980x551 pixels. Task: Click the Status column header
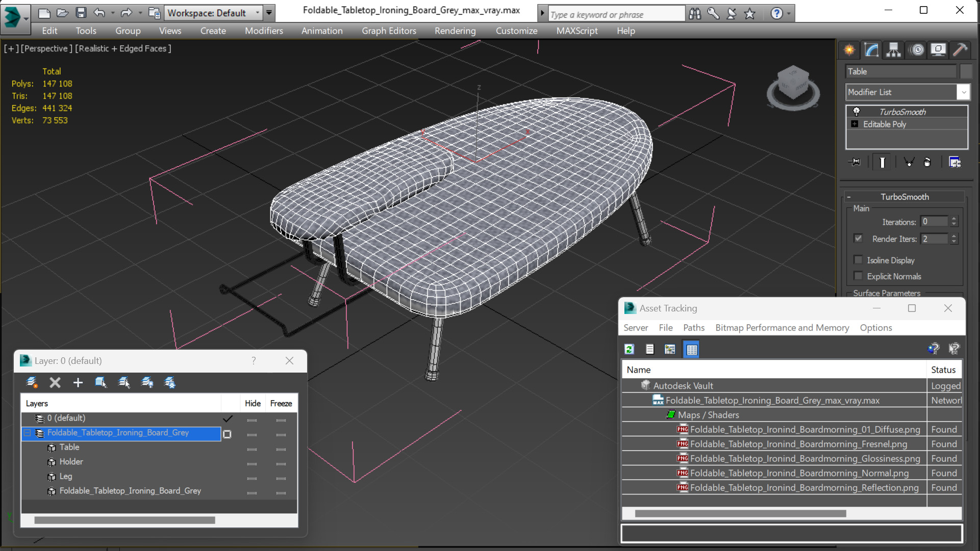pos(944,370)
